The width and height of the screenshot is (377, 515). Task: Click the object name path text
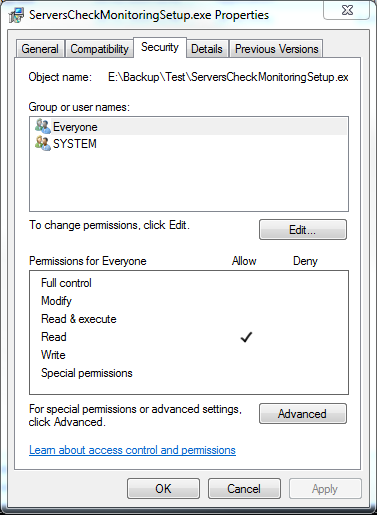pyautogui.click(x=228, y=77)
